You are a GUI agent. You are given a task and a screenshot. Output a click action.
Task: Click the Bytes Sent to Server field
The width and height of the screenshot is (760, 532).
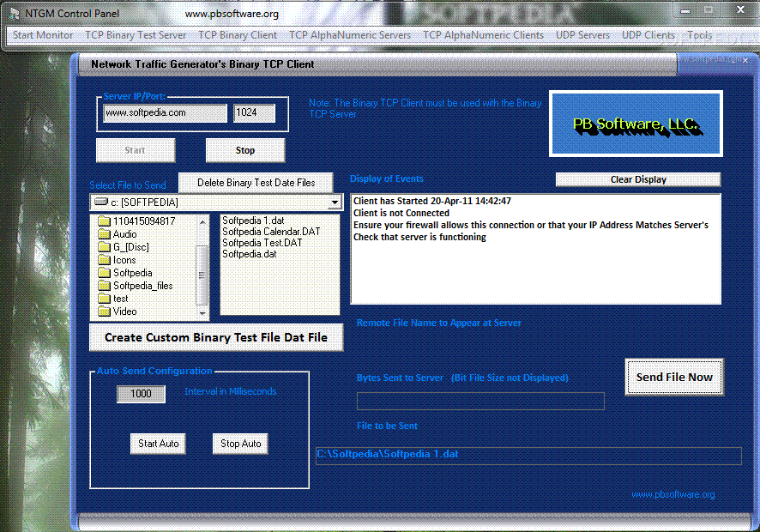click(480, 401)
